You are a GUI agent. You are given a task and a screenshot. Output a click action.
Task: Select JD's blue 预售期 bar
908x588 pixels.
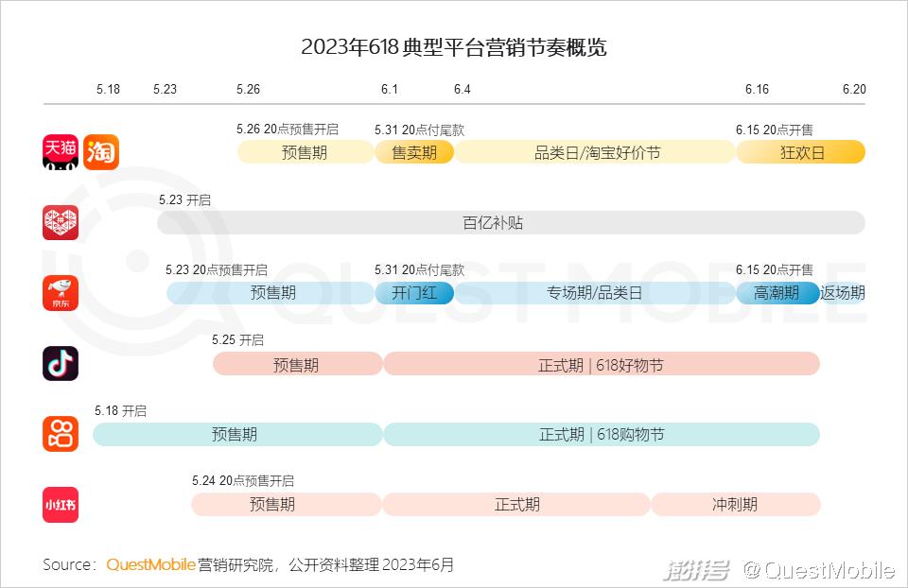(271, 293)
